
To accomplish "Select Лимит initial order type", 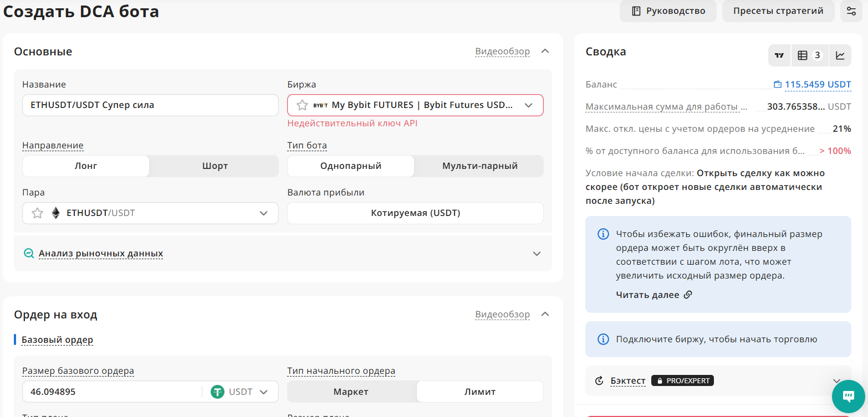I will [x=479, y=392].
